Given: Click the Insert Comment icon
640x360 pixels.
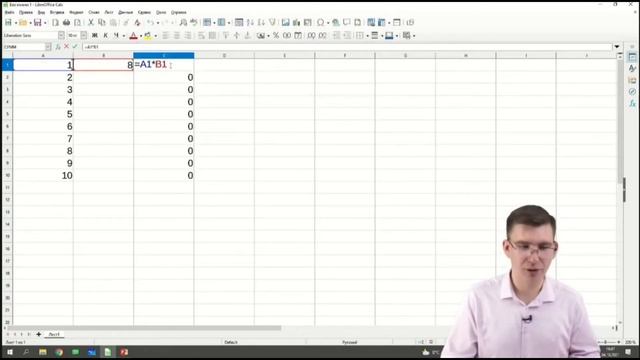Looking at the screenshot, I should [347, 22].
